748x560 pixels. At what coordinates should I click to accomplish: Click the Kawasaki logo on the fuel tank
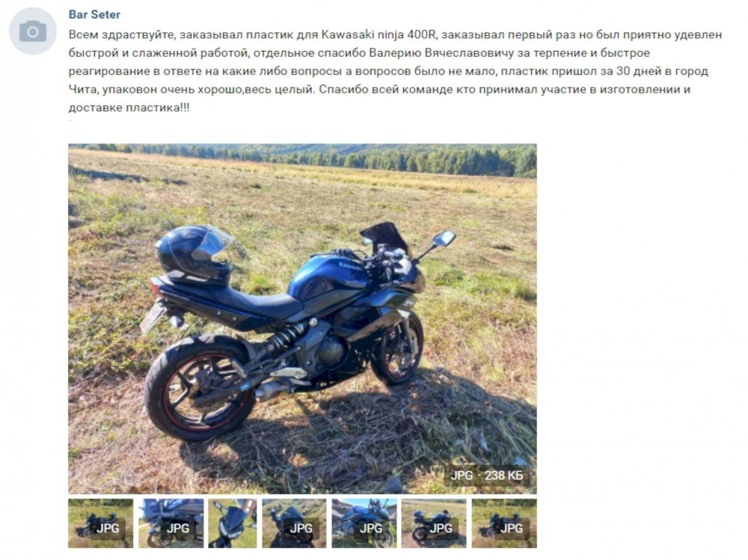pos(349,266)
